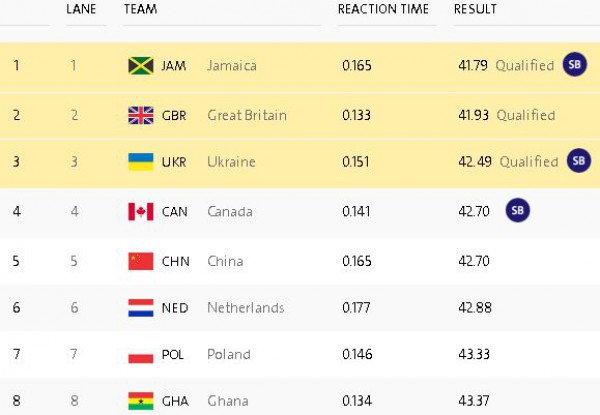Sort by the RESULT column header

pyautogui.click(x=475, y=9)
